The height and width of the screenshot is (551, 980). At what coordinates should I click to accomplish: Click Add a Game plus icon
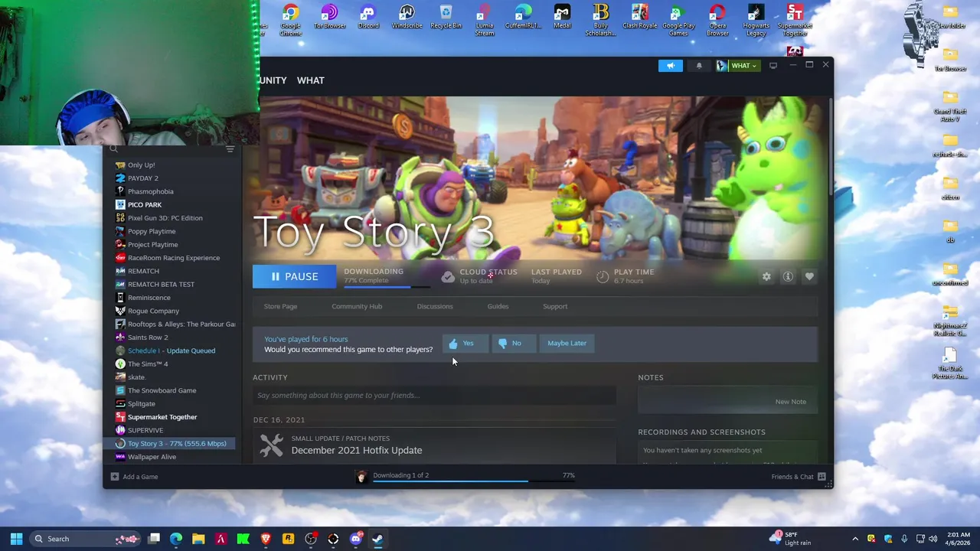(x=115, y=477)
